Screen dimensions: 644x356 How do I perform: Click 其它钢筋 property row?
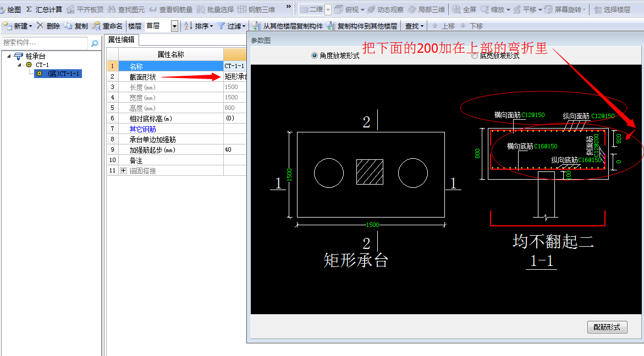(x=177, y=129)
